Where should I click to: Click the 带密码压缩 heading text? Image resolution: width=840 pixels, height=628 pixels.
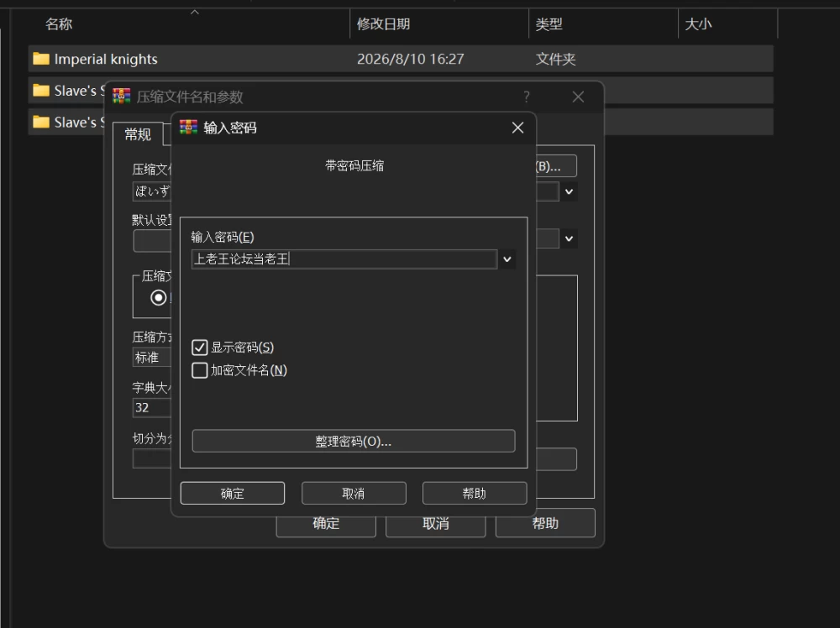point(354,165)
